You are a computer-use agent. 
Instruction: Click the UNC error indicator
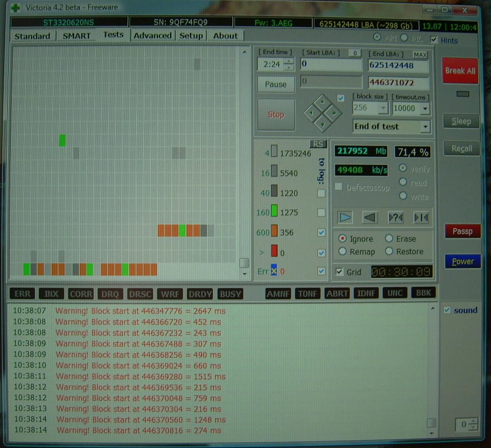pos(395,293)
